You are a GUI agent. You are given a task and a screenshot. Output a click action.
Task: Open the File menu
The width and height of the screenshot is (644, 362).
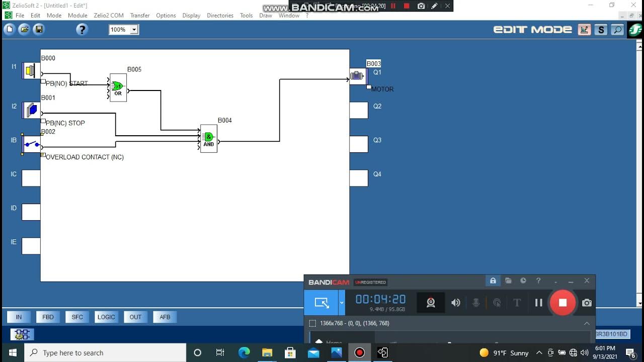[20, 16]
